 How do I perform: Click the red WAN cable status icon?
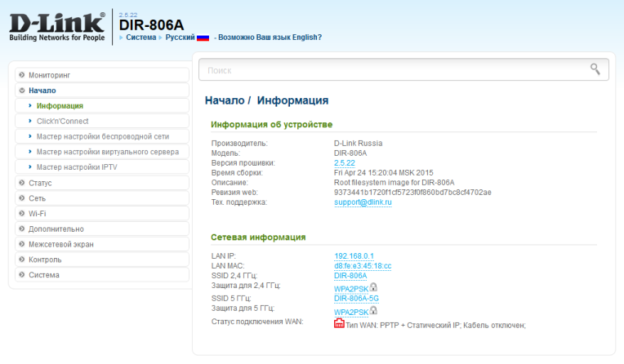(339, 323)
